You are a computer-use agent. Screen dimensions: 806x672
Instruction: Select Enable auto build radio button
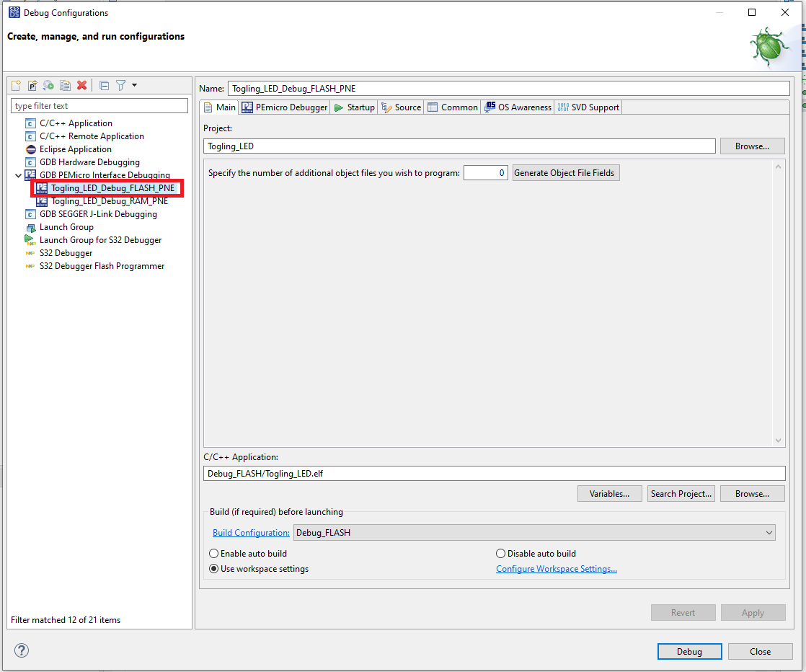[214, 554]
